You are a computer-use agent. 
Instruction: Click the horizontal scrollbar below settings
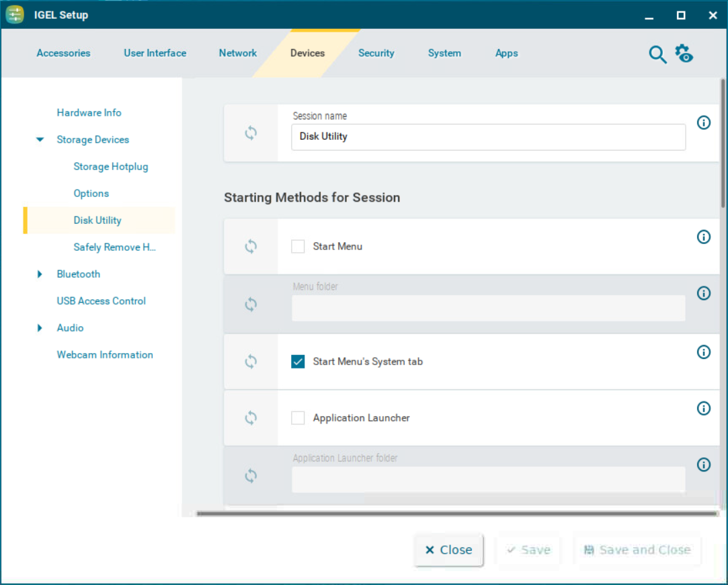(457, 514)
